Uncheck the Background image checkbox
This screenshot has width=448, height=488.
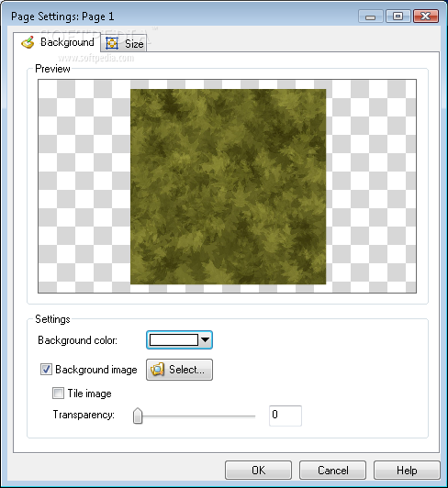tap(46, 370)
